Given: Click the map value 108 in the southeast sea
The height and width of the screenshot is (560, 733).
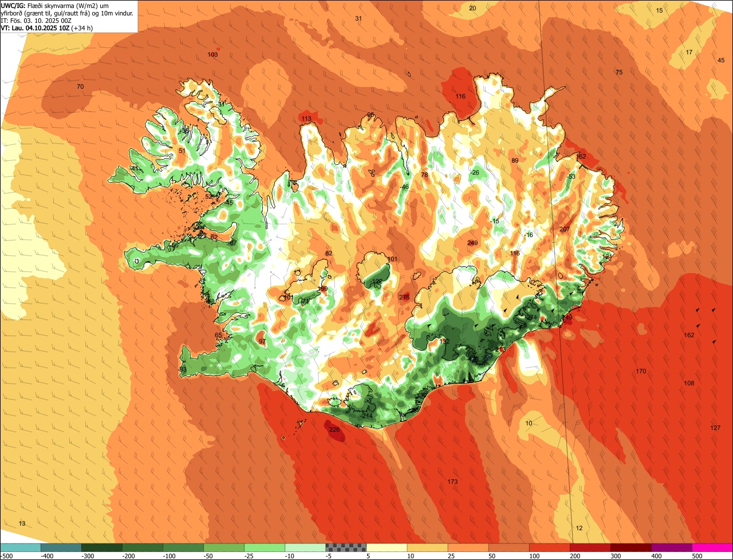Looking at the screenshot, I should point(689,383).
